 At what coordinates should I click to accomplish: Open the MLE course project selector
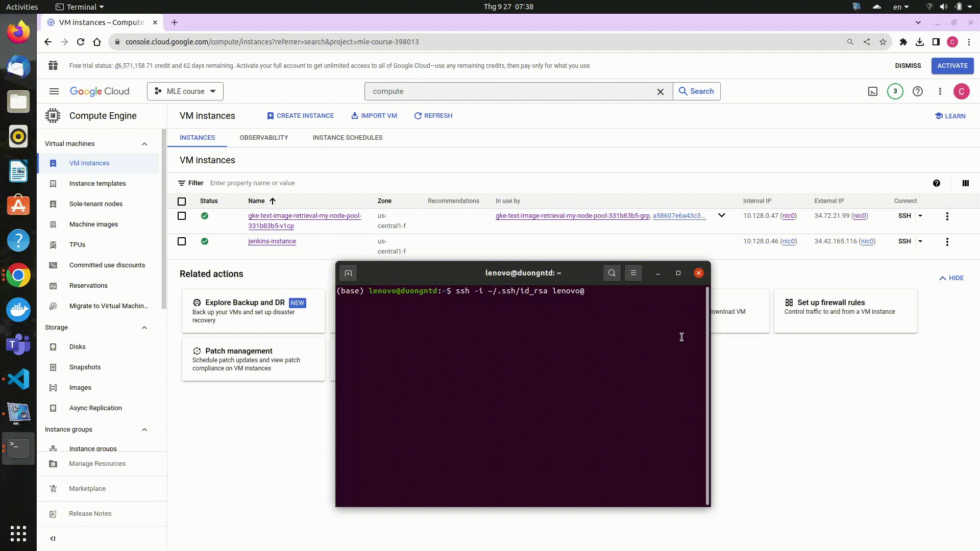coord(185,91)
